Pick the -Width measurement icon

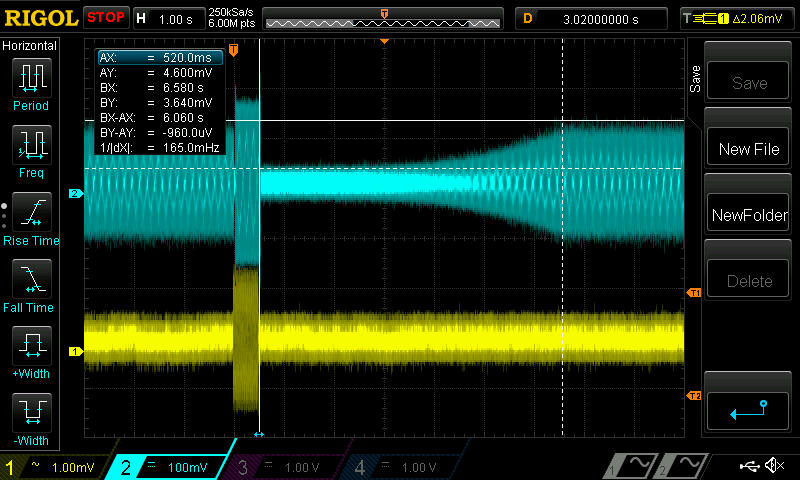(x=31, y=414)
